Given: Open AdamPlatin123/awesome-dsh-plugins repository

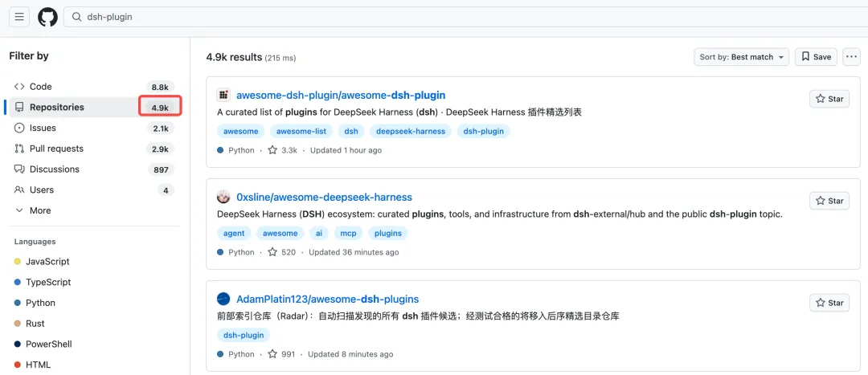Looking at the screenshot, I should point(328,300).
